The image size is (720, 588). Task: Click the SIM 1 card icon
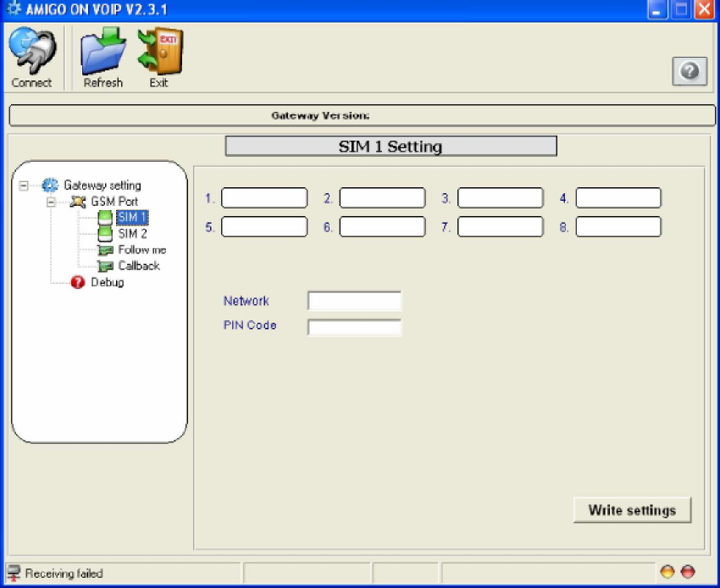(x=105, y=218)
